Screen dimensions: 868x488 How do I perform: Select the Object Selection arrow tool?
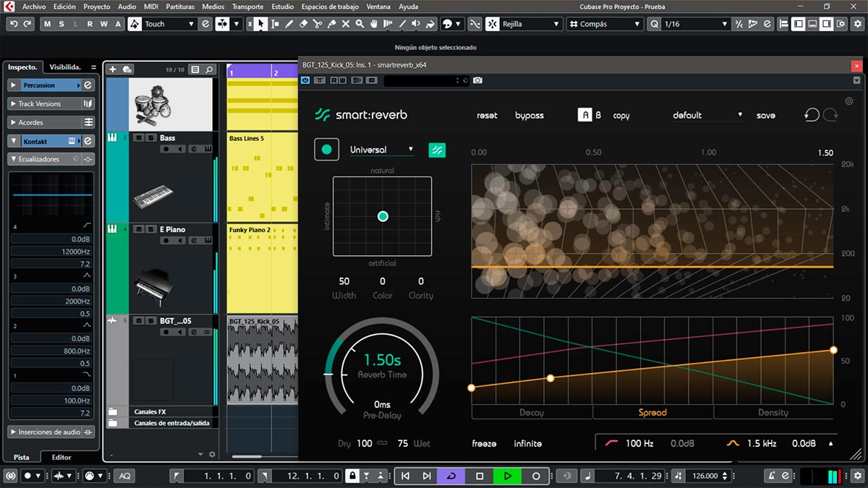tap(261, 24)
